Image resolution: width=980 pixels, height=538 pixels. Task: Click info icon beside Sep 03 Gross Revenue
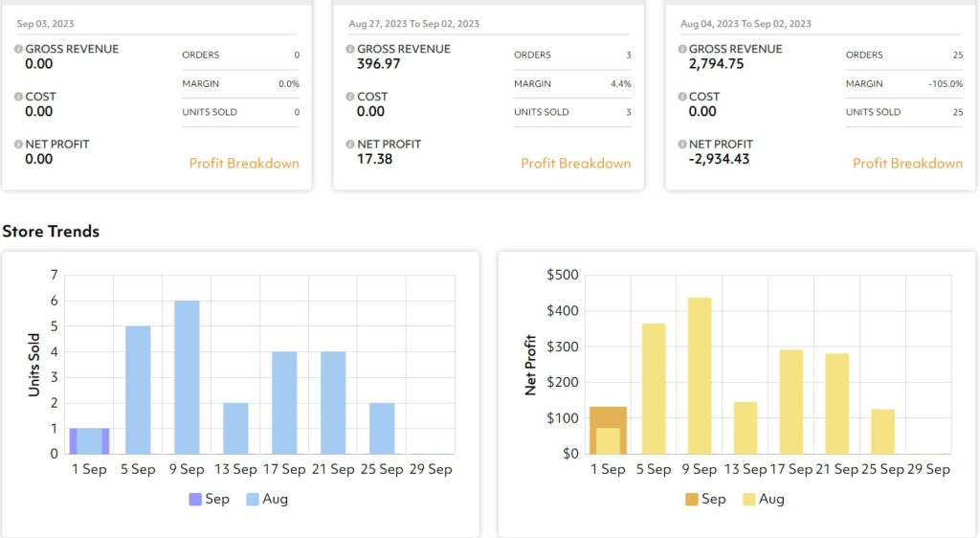click(x=19, y=49)
